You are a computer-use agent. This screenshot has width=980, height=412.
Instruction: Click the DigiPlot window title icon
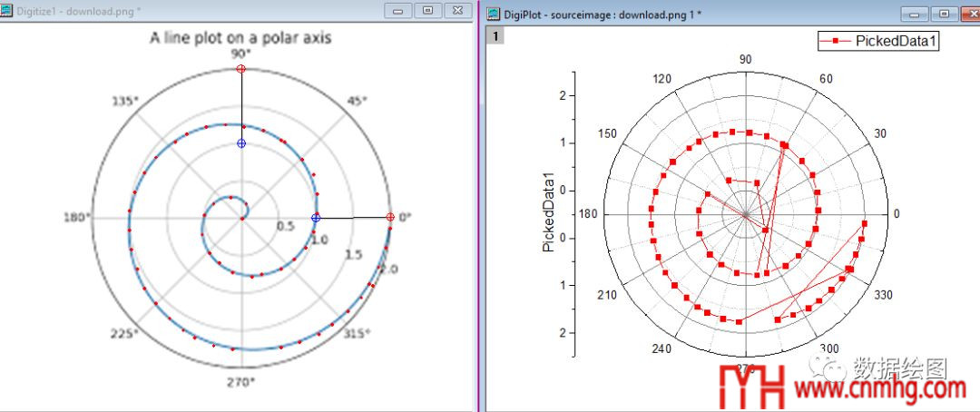pyautogui.click(x=495, y=14)
